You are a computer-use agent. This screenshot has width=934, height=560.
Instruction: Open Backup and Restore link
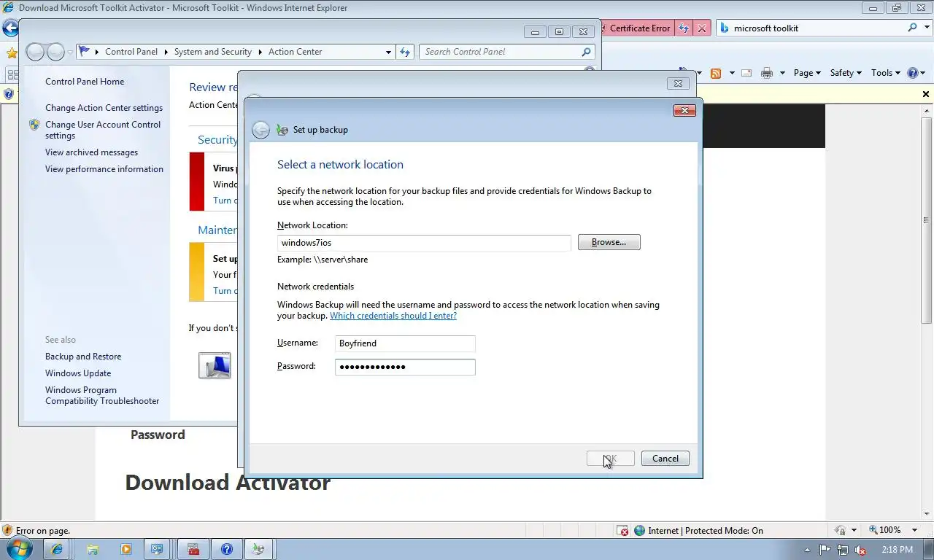point(83,357)
